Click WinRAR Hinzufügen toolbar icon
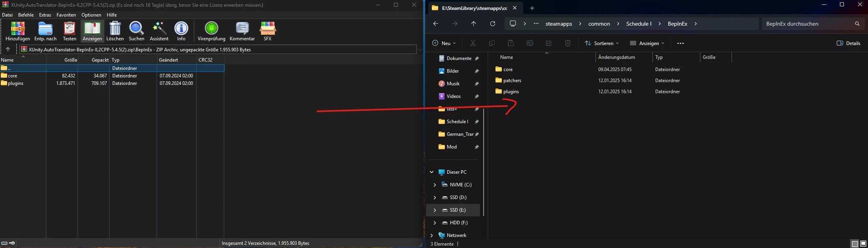 (18, 31)
